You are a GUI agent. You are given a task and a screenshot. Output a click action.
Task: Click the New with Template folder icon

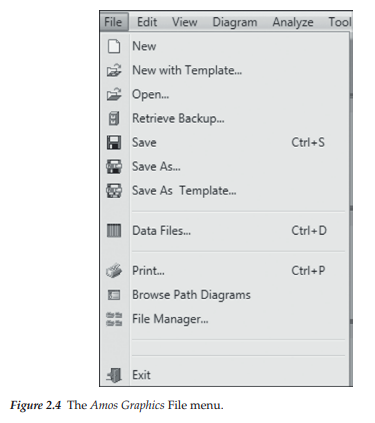click(x=114, y=70)
